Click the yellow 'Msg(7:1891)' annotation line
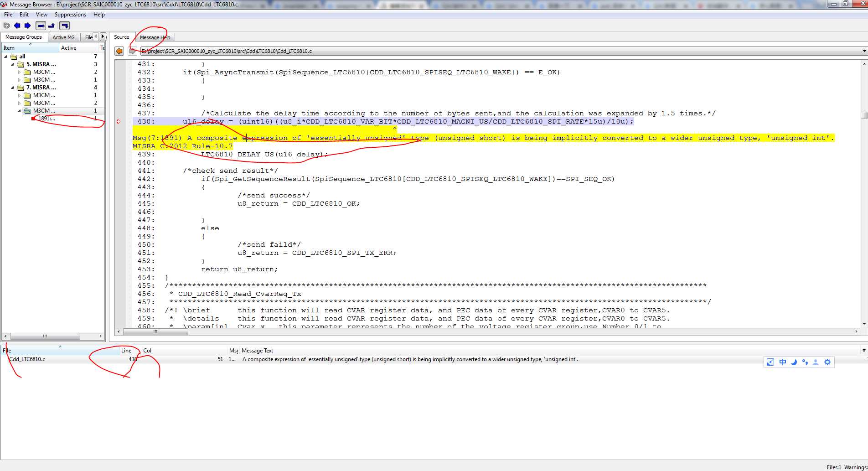Image resolution: width=868 pixels, height=471 pixels. coord(483,138)
